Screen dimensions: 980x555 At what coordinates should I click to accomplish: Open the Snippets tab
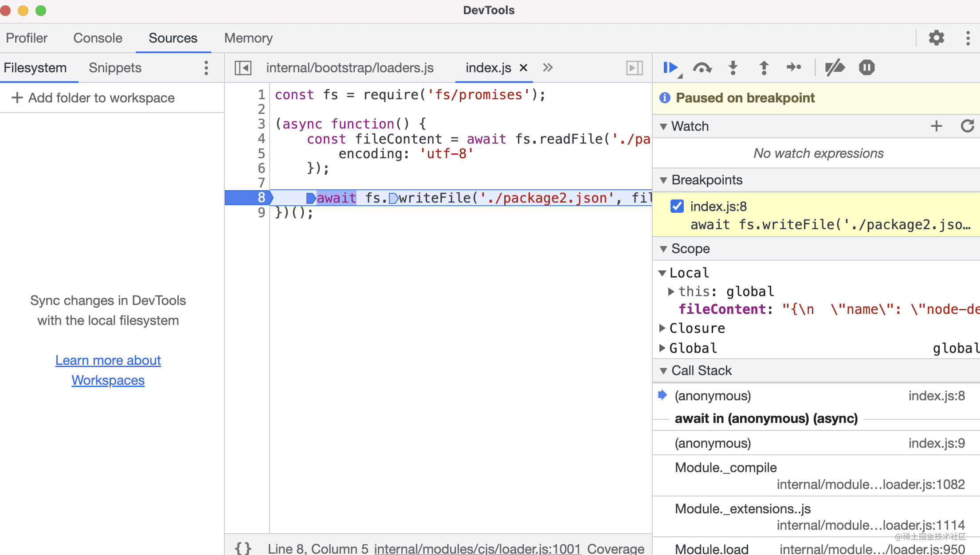coord(115,68)
